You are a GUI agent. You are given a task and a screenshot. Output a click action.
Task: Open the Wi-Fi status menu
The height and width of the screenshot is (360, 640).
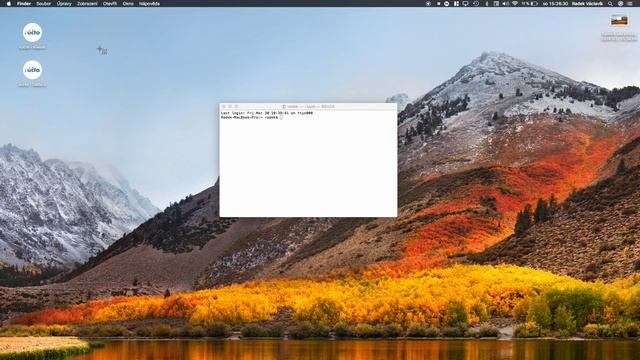pos(515,4)
